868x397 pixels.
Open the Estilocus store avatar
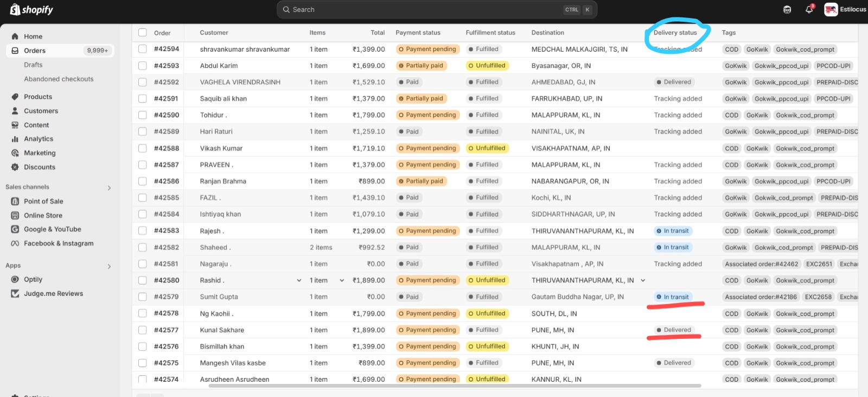click(x=831, y=9)
